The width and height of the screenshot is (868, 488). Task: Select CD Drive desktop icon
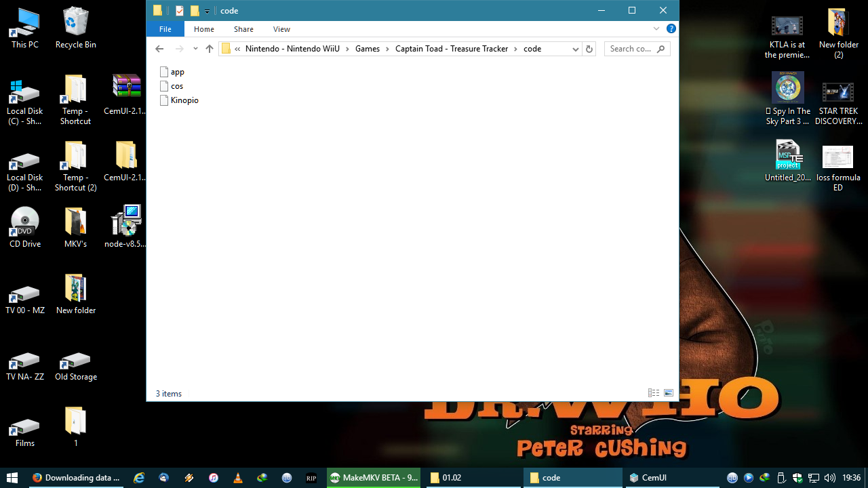tap(25, 228)
